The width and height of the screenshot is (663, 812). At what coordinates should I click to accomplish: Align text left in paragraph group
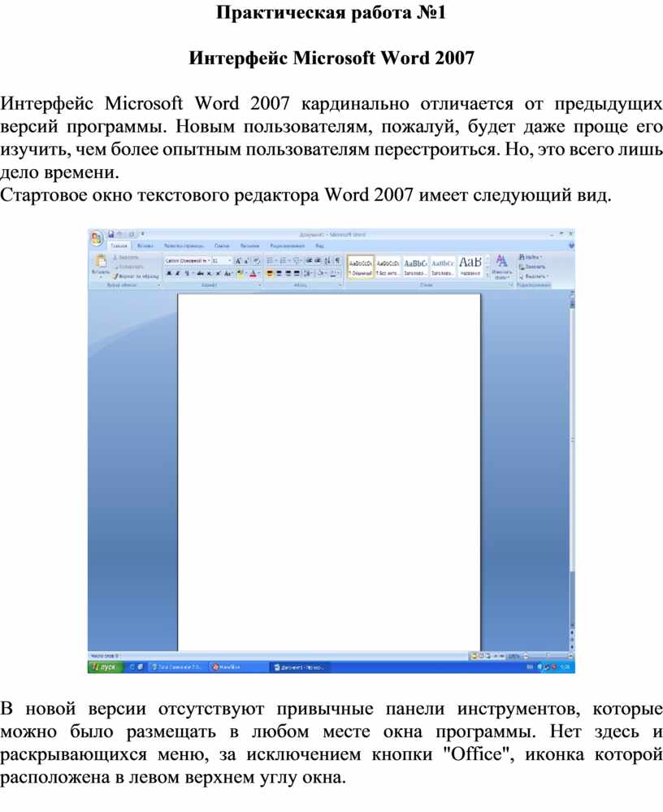point(271,273)
